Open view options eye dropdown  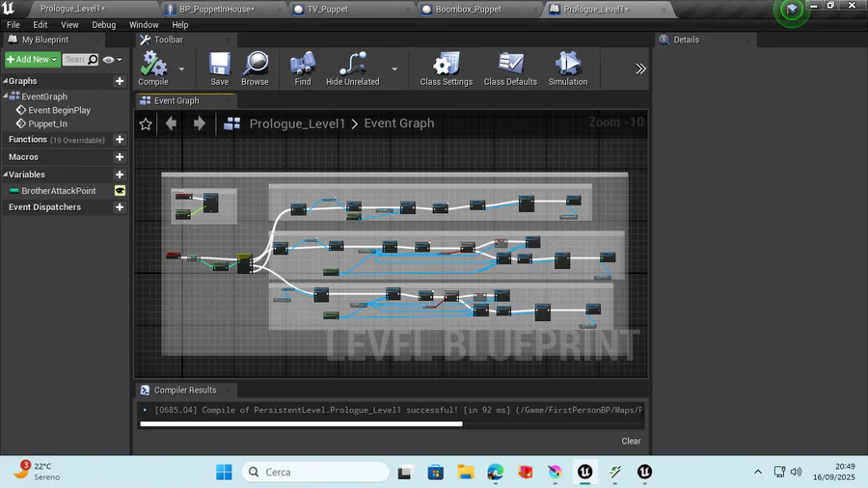113,59
